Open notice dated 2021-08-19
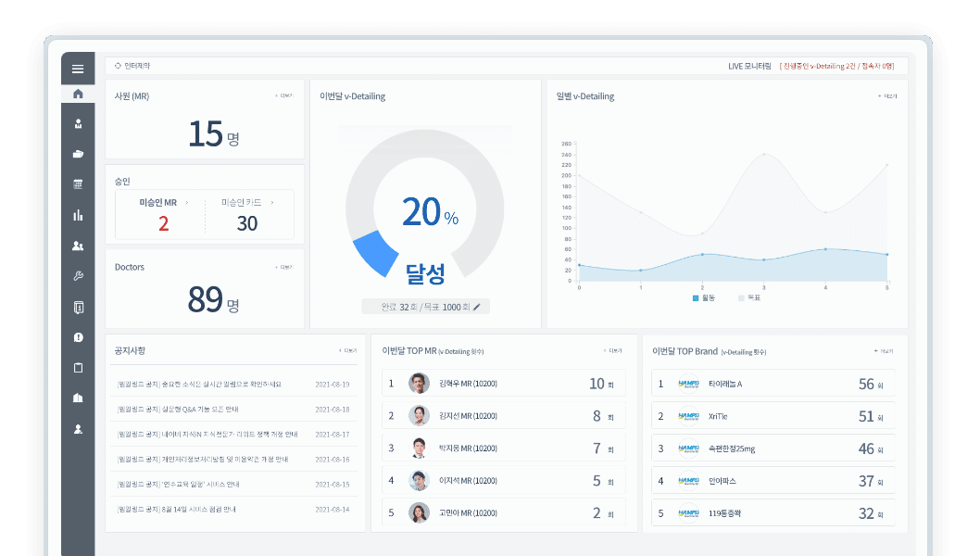 pyautogui.click(x=233, y=385)
